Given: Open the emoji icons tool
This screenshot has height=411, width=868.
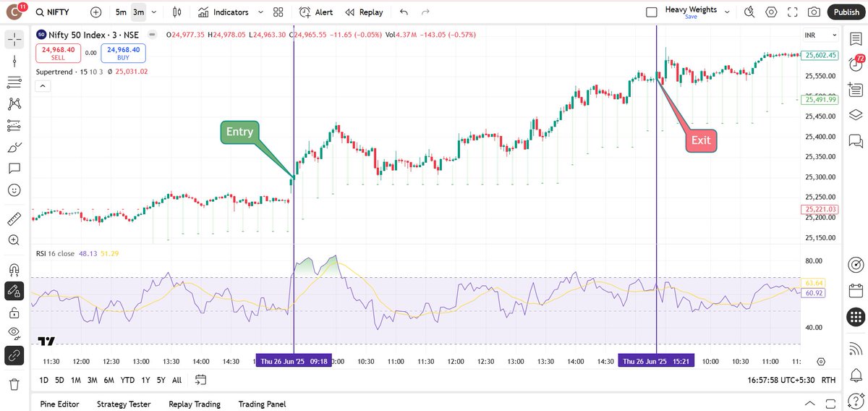Looking at the screenshot, I should [14, 190].
